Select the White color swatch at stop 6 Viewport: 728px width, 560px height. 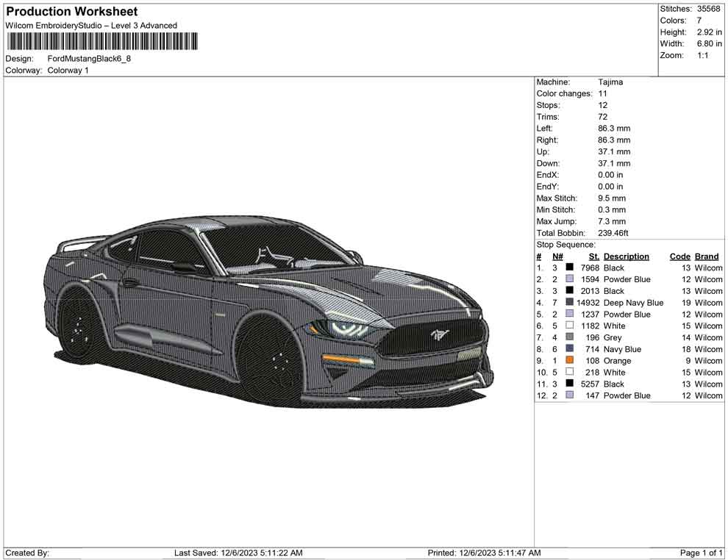click(x=569, y=326)
